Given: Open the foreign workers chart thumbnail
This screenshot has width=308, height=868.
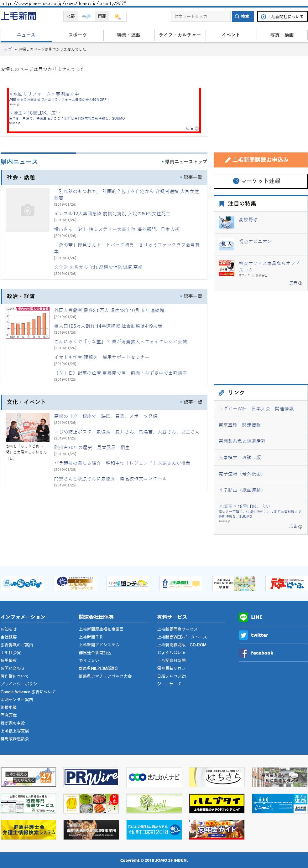Looking at the screenshot, I should pos(28,322).
